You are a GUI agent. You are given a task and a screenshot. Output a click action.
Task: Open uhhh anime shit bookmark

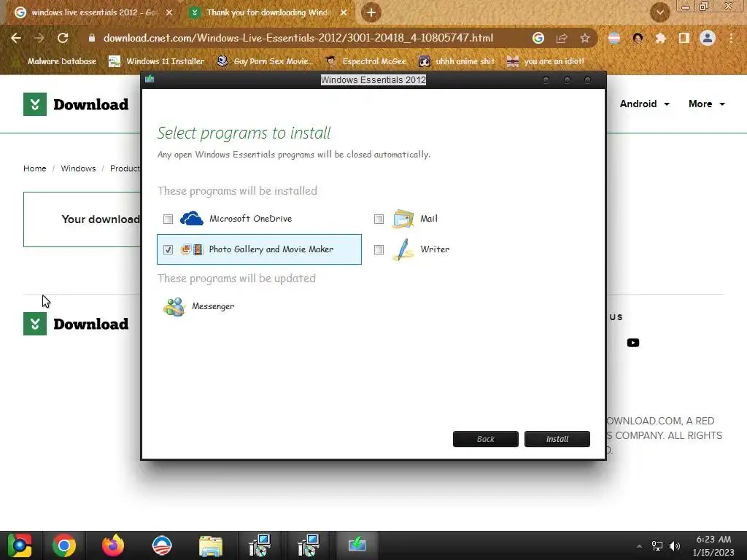(x=457, y=61)
